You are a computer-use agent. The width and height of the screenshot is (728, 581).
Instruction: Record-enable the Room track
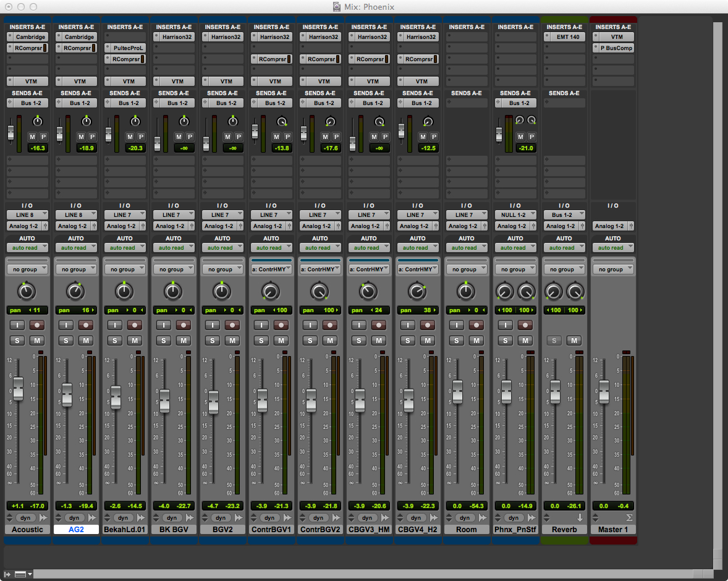pos(476,325)
